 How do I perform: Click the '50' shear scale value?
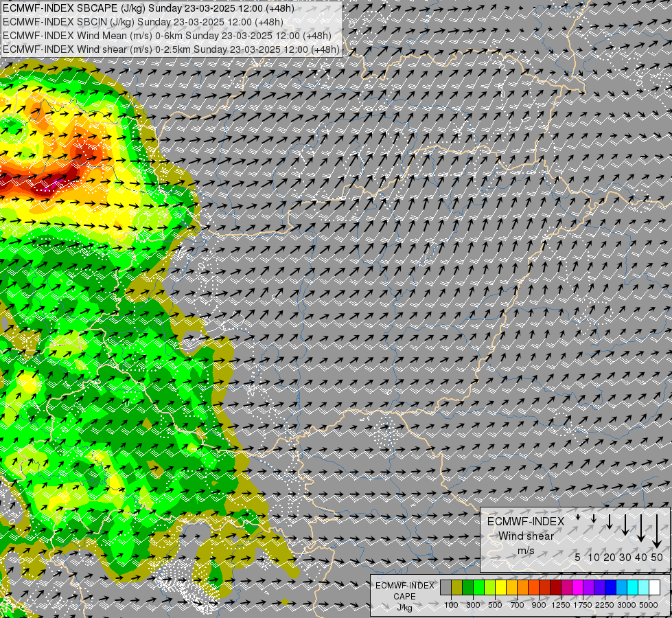(657, 557)
